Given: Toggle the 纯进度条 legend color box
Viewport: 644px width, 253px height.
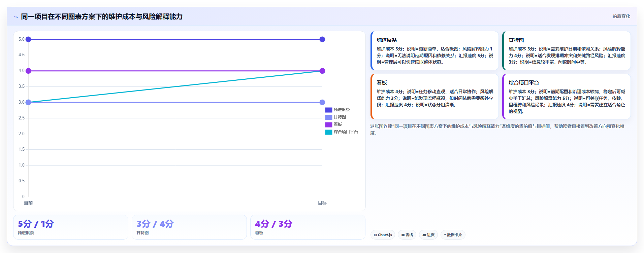Looking at the screenshot, I should click(328, 110).
